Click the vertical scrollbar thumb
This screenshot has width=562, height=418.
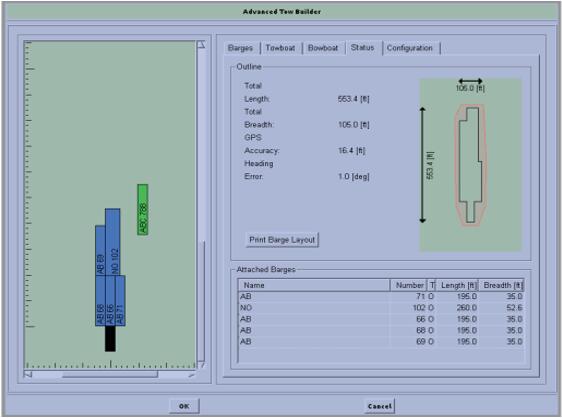tap(202, 301)
